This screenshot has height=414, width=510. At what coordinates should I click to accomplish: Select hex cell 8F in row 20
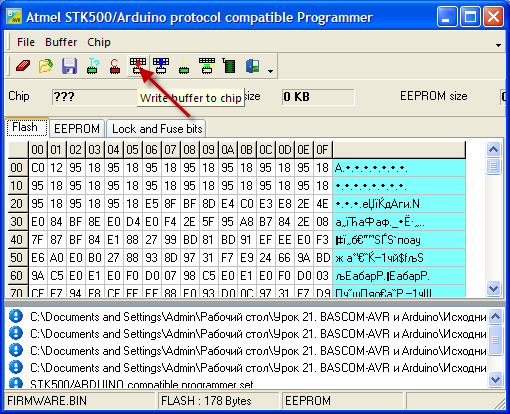(171, 204)
